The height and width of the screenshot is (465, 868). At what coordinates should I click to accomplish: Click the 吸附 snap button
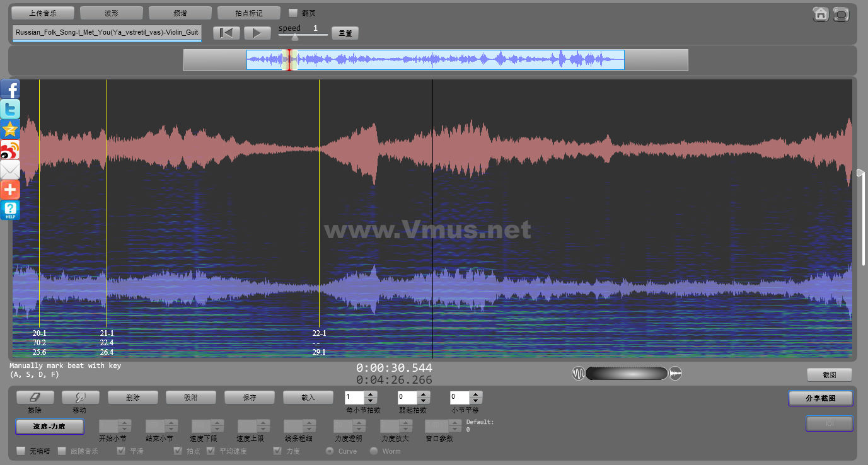(x=191, y=398)
